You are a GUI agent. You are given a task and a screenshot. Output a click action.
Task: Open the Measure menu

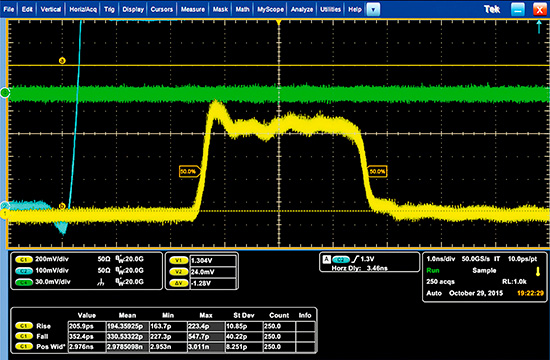coord(193,9)
